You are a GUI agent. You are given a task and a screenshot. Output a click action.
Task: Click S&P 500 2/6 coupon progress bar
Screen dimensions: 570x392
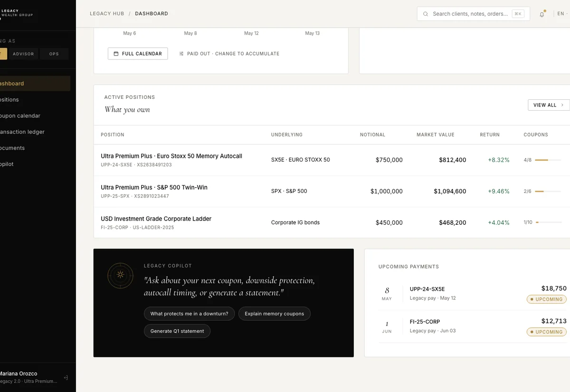[548, 191]
